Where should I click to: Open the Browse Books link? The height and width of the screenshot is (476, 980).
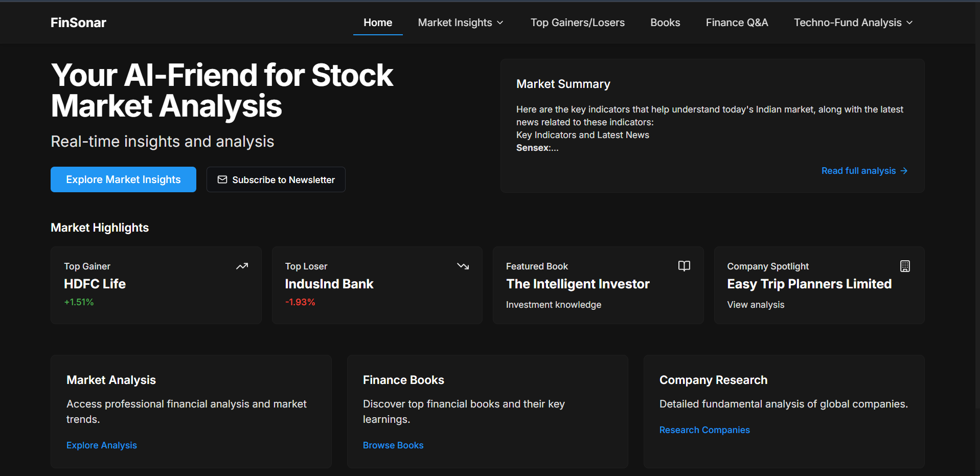click(393, 445)
